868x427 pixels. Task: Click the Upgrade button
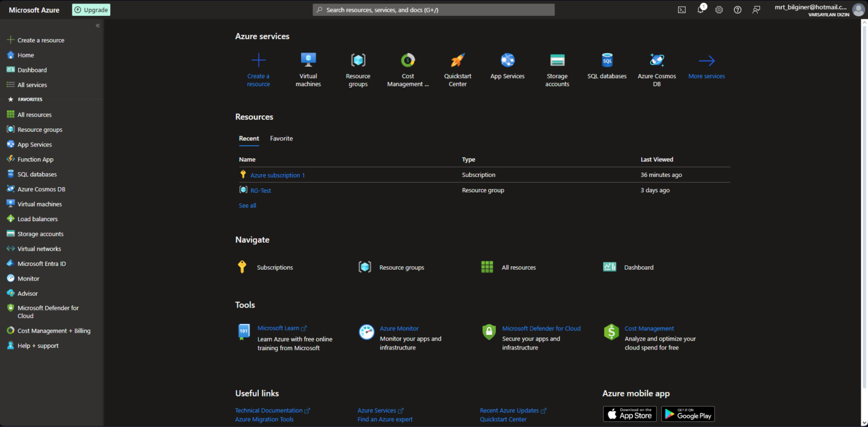(x=90, y=10)
